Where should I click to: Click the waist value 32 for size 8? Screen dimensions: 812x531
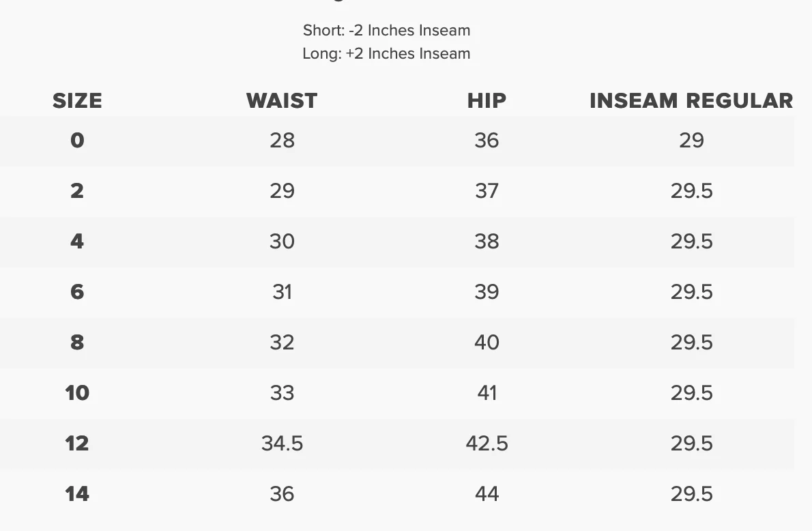tap(282, 343)
